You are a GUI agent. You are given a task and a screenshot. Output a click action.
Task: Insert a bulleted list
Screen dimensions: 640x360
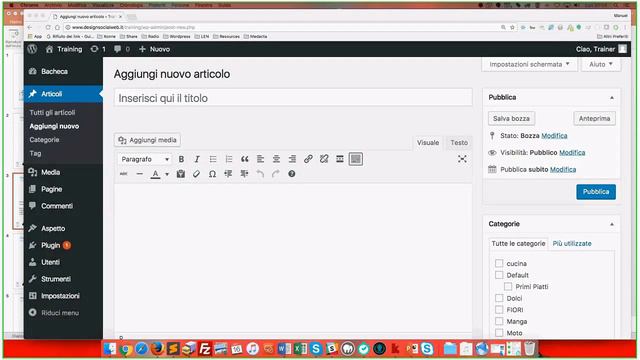213,159
